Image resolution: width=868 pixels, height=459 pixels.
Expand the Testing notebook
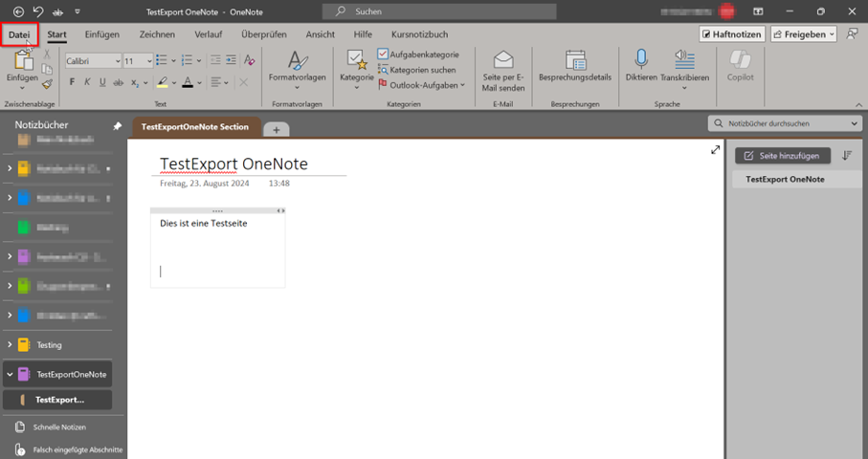(x=10, y=344)
